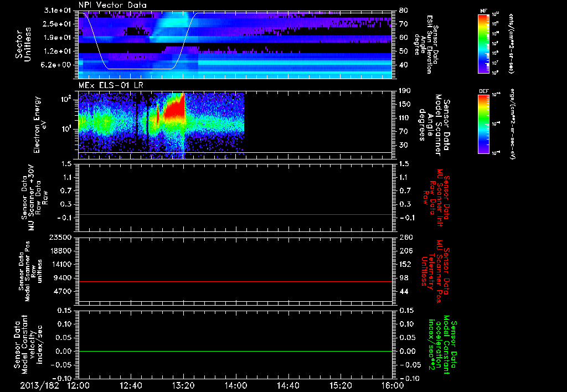Click the 12:40 time axis label

click(131, 385)
